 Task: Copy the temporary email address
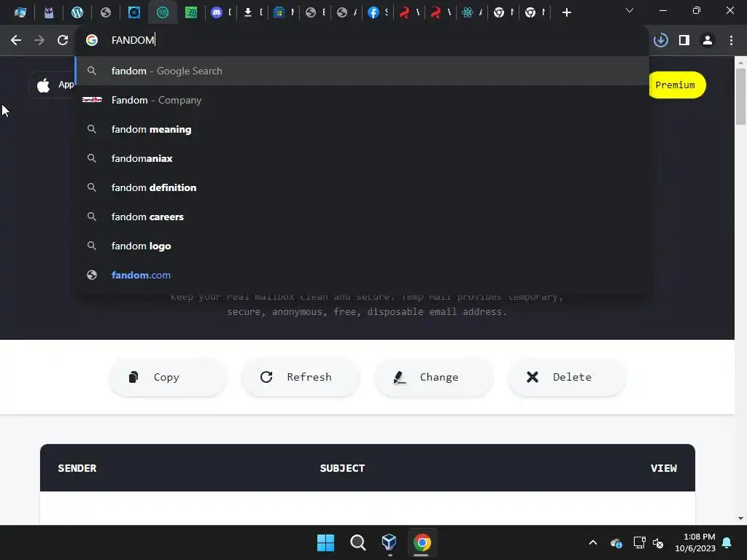(x=168, y=377)
